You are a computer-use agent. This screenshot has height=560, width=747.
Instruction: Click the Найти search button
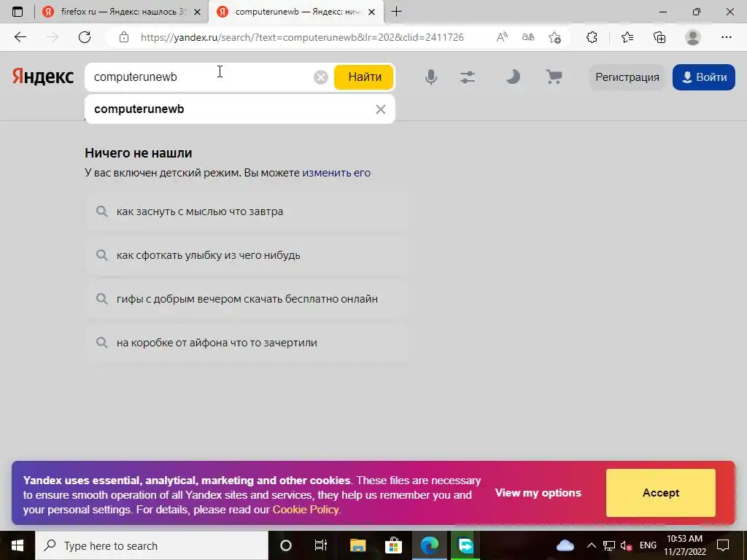[364, 77]
